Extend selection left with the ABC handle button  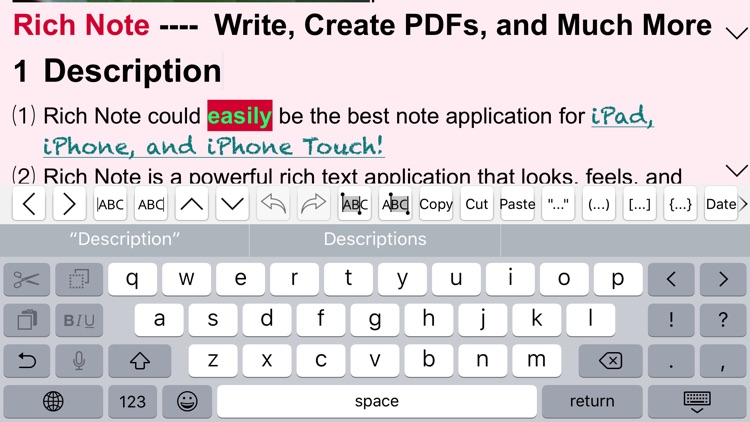pyautogui.click(x=354, y=204)
